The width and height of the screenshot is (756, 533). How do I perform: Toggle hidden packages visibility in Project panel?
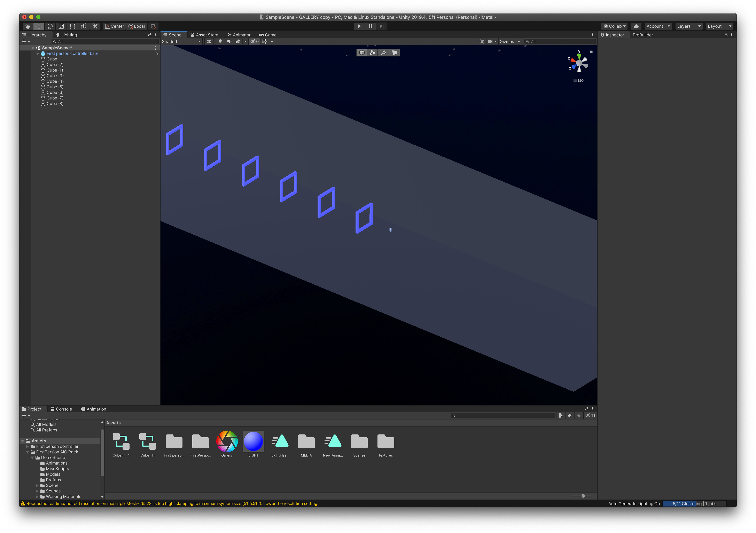pos(590,415)
